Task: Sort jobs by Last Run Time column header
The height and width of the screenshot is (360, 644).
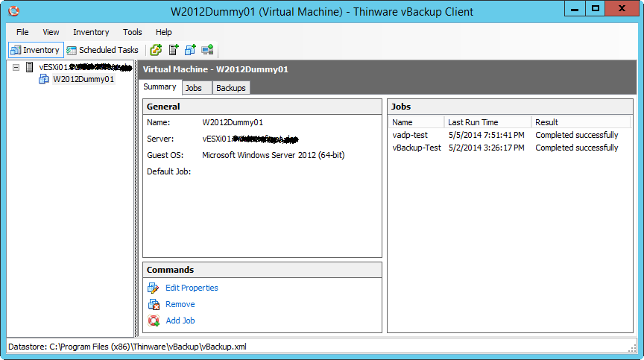Action: pos(487,122)
